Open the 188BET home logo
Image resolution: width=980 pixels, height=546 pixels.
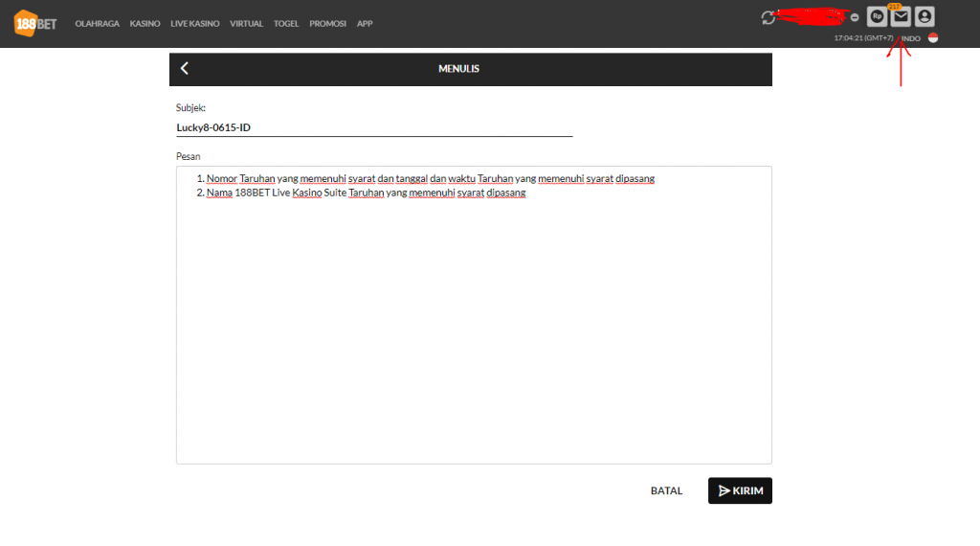pyautogui.click(x=35, y=24)
